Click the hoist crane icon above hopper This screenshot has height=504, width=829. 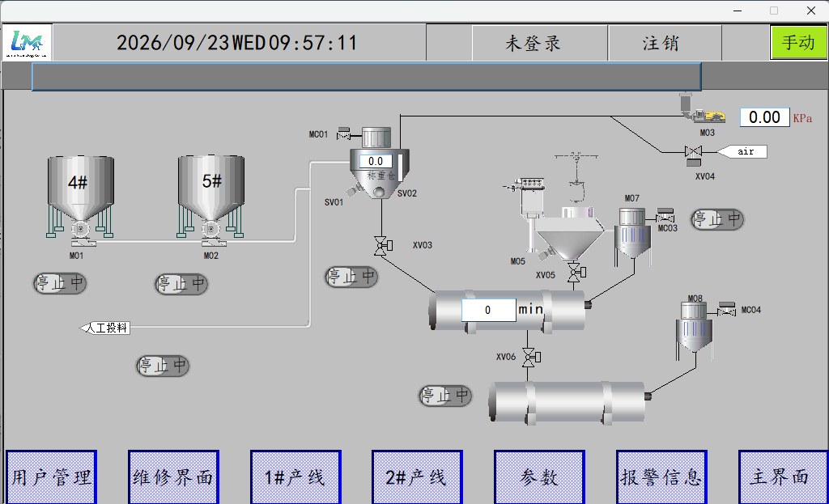click(576, 177)
